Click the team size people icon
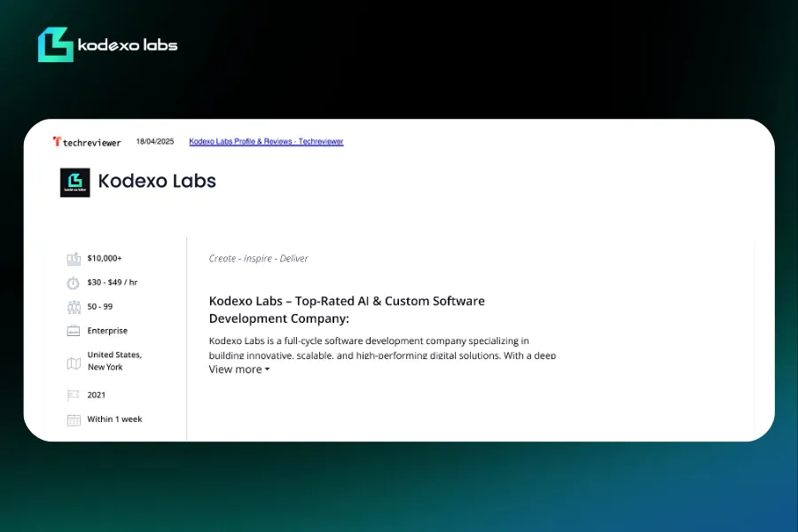Viewport: 798px width, 532px height. pos(74,307)
